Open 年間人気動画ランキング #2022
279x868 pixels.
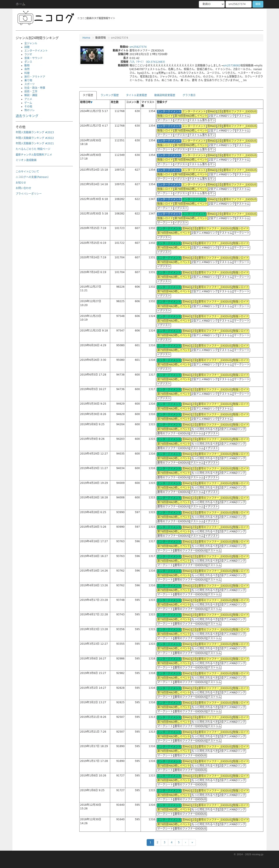[x=35, y=138]
